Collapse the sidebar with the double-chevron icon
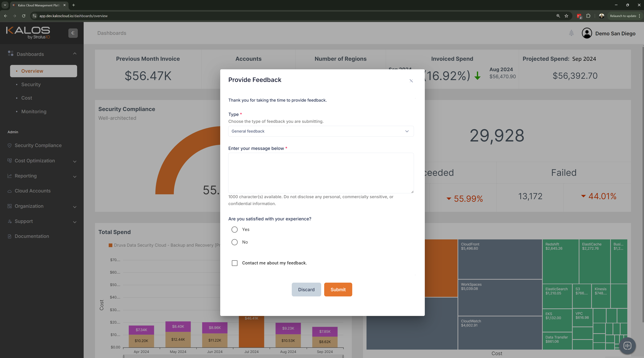 coord(73,33)
